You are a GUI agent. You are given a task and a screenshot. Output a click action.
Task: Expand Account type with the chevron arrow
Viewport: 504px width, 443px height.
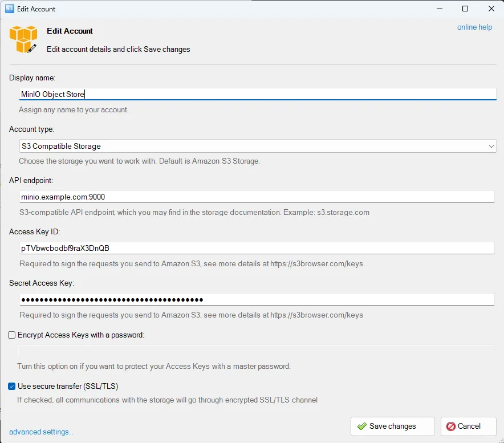click(491, 147)
